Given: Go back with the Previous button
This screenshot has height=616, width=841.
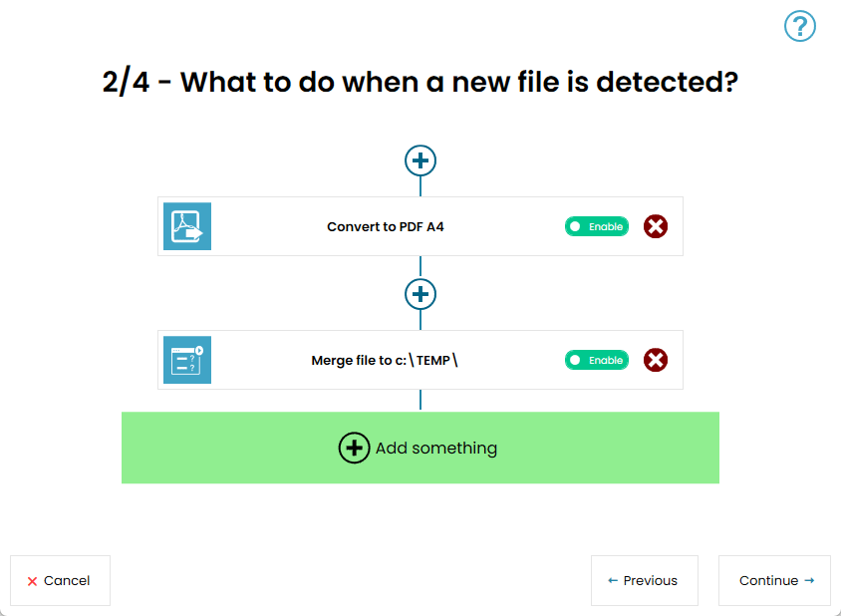Looking at the screenshot, I should pyautogui.click(x=644, y=581).
